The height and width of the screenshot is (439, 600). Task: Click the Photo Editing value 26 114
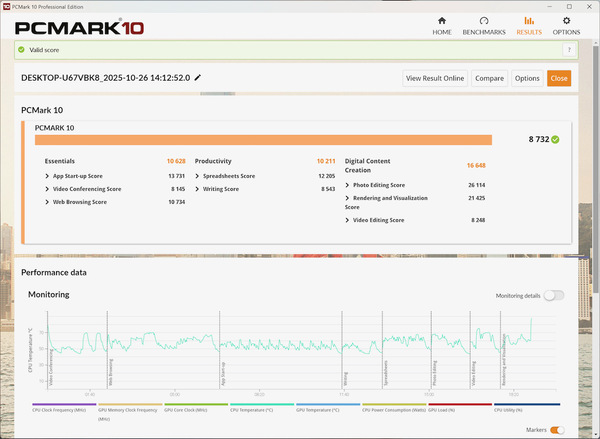pyautogui.click(x=477, y=185)
